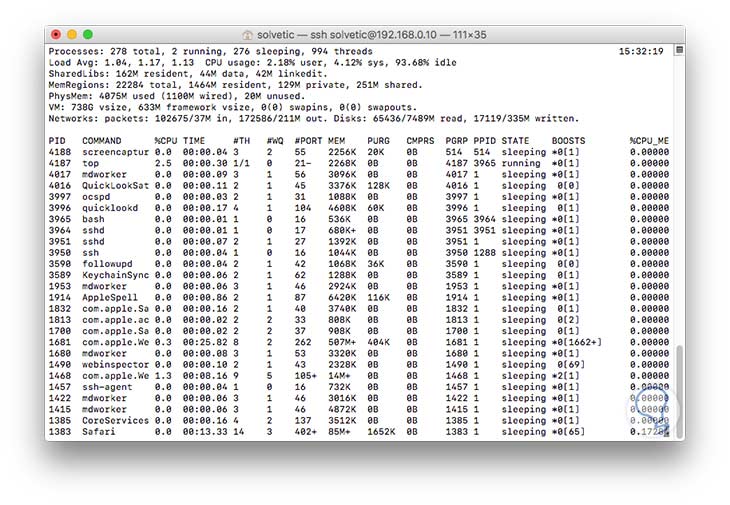The width and height of the screenshot is (730, 505).
Task: Click the red close window button
Action: (56, 34)
